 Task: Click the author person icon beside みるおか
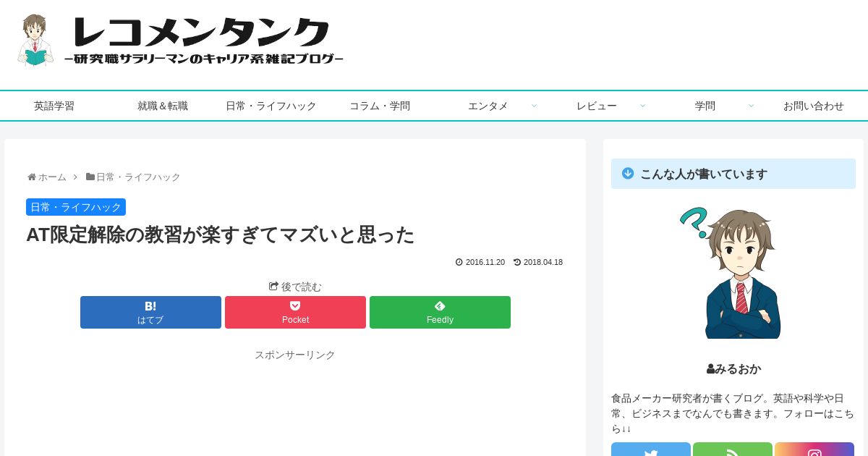point(710,369)
